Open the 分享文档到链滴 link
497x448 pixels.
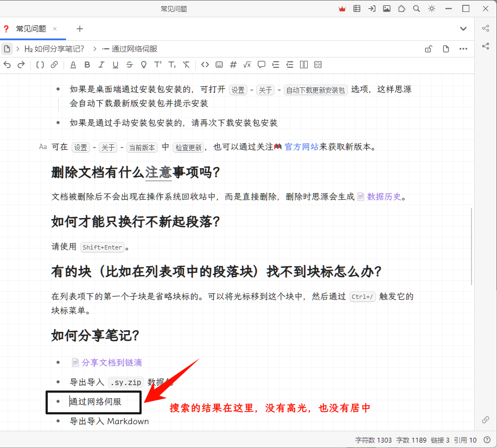point(112,362)
